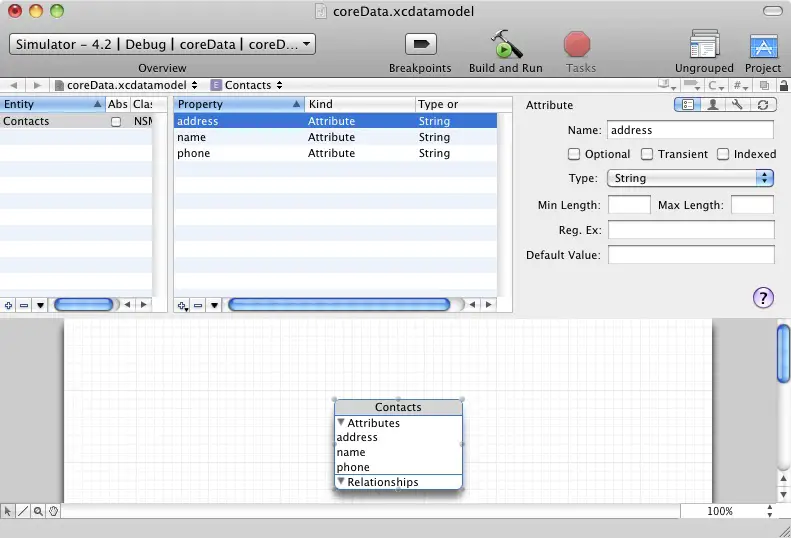Click the 'Type or' column header
The width and height of the screenshot is (791, 538).
[464, 104]
